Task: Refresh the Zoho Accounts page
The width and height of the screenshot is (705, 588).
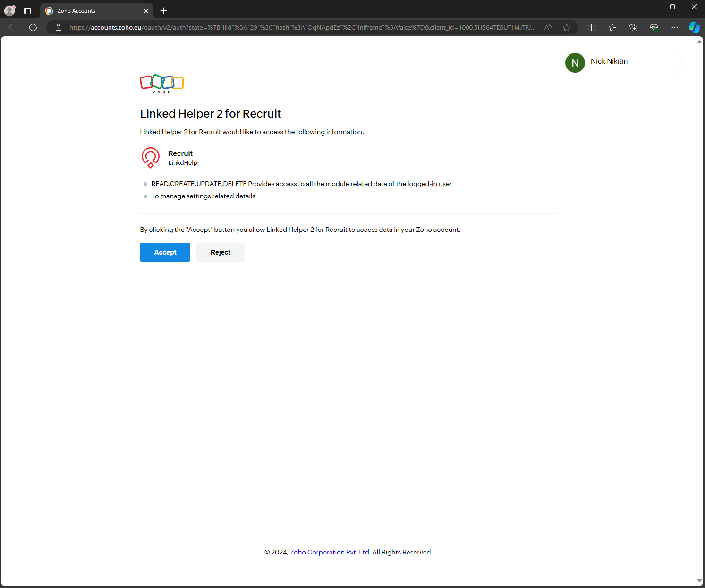Action: (33, 27)
